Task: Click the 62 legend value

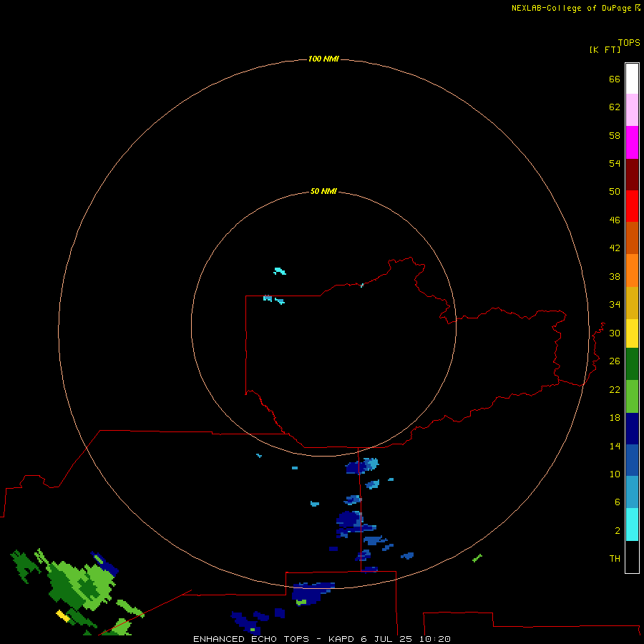Action: click(615, 107)
